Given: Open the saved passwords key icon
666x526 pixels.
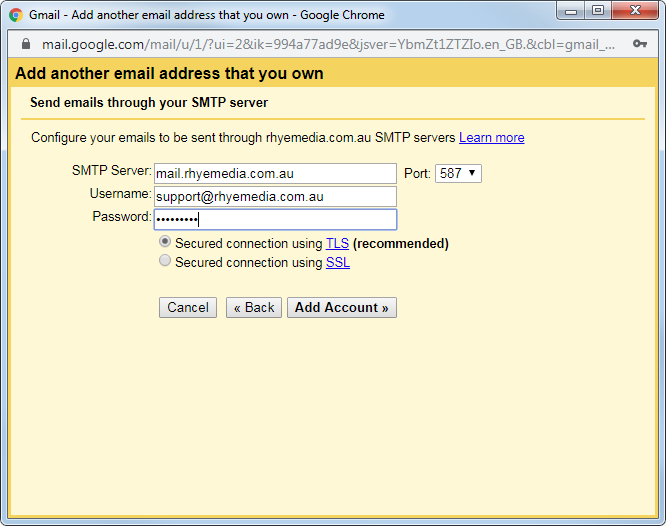Looking at the screenshot, I should [x=639, y=43].
